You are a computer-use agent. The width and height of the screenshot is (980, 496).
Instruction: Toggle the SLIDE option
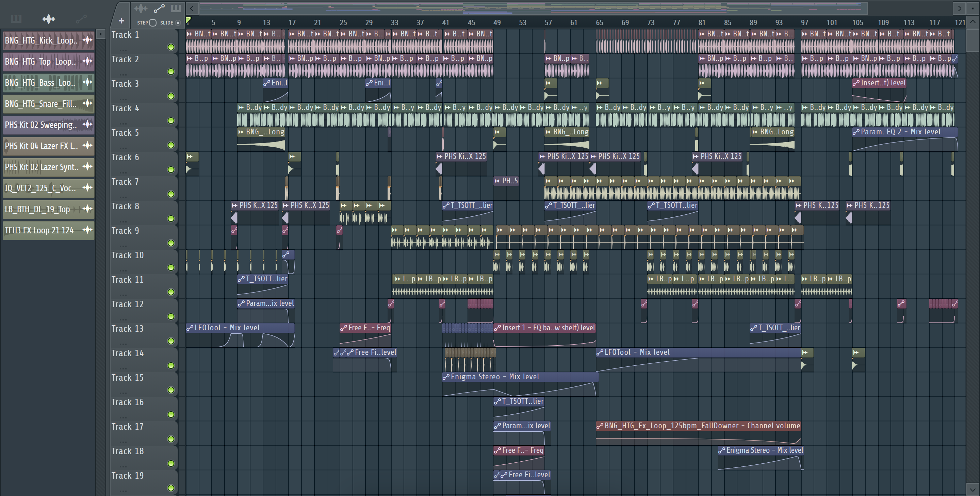click(x=178, y=23)
